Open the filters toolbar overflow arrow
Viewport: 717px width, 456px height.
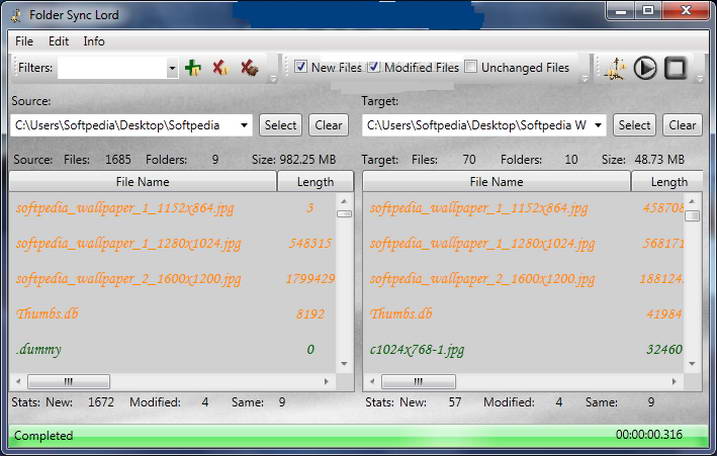(x=273, y=79)
